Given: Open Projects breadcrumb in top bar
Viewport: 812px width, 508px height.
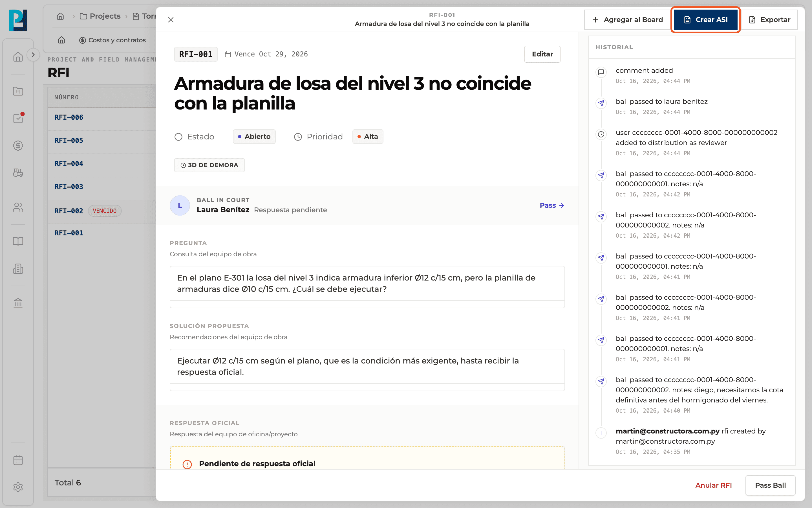Looking at the screenshot, I should [x=100, y=16].
